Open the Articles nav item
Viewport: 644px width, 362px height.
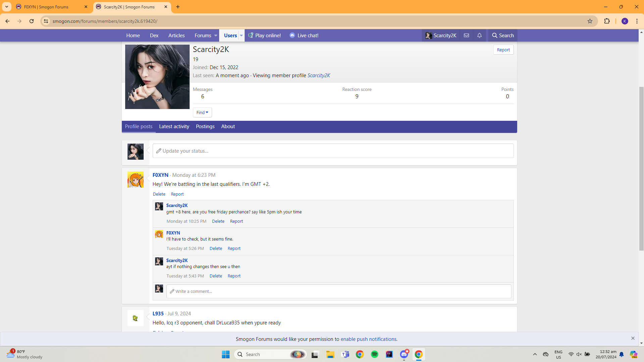tap(176, 35)
